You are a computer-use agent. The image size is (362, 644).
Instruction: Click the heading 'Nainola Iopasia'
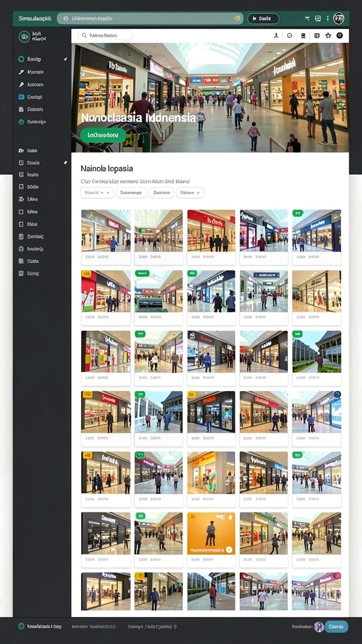click(107, 169)
